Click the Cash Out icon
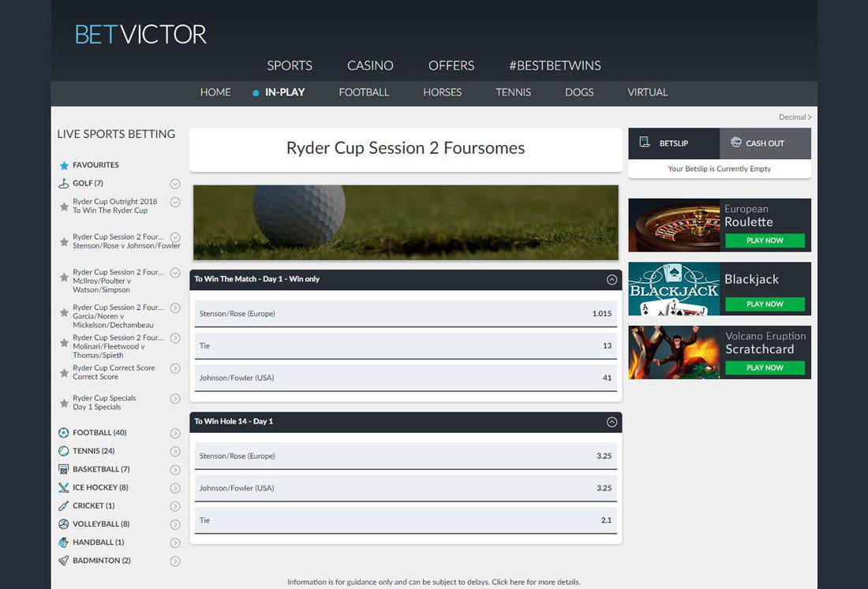This screenshot has height=589, width=868. coord(735,142)
